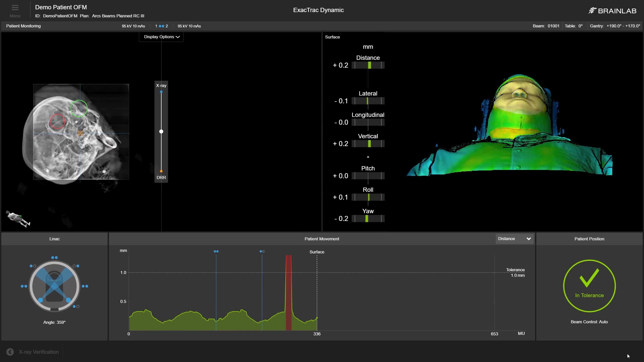Click the patient orientation figure icon
This screenshot has width=644, height=362.
pos(18,219)
